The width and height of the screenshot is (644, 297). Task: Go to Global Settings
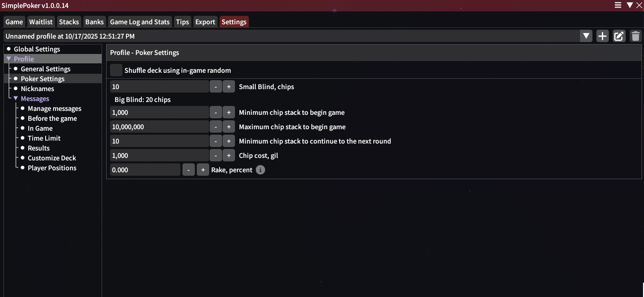tap(37, 49)
